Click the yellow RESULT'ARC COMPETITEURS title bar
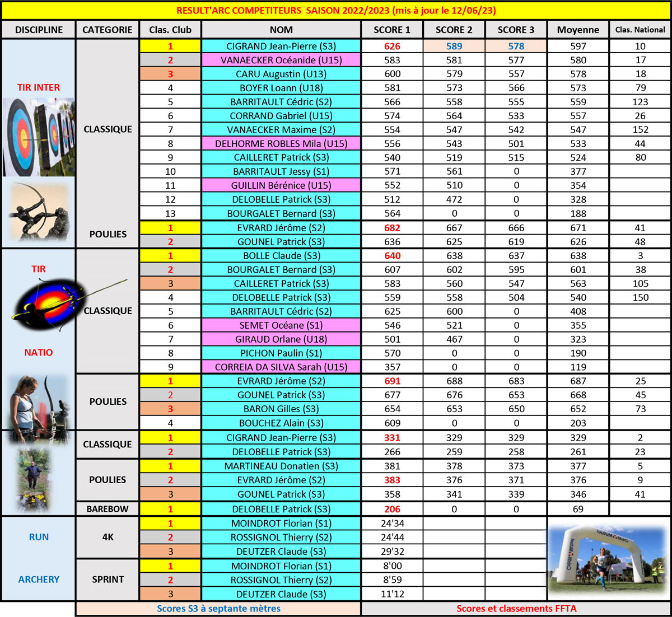Image resolution: width=672 pixels, height=617 pixels. pyautogui.click(x=336, y=11)
